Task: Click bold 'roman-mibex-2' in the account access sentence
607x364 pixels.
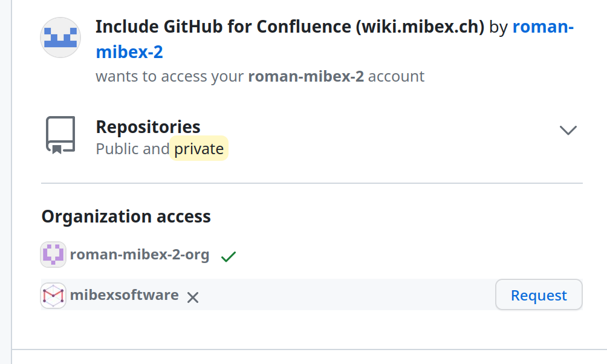Action: [306, 77]
